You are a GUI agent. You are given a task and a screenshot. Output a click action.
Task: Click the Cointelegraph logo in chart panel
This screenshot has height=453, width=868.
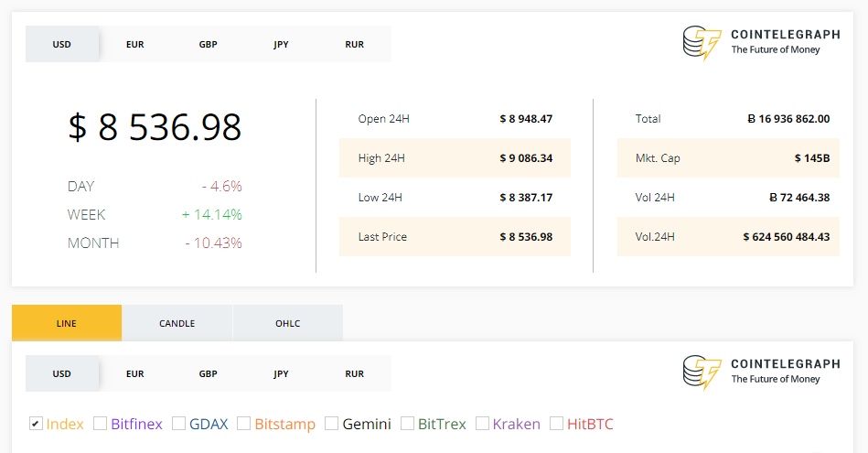760,372
